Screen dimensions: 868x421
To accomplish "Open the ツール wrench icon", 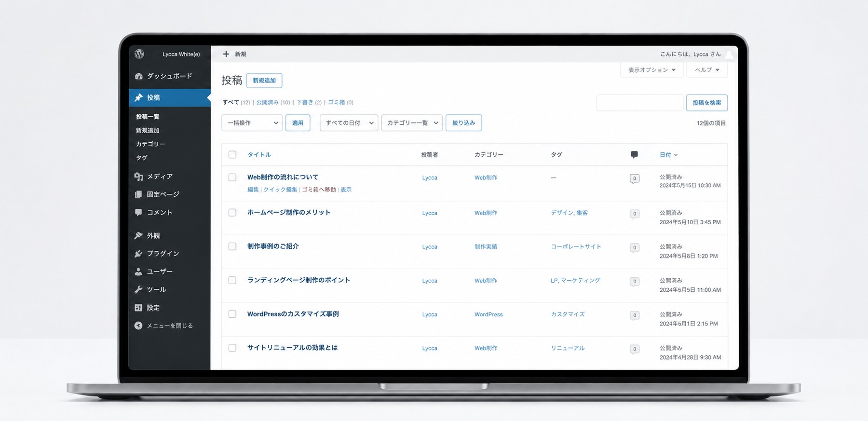I will 139,289.
